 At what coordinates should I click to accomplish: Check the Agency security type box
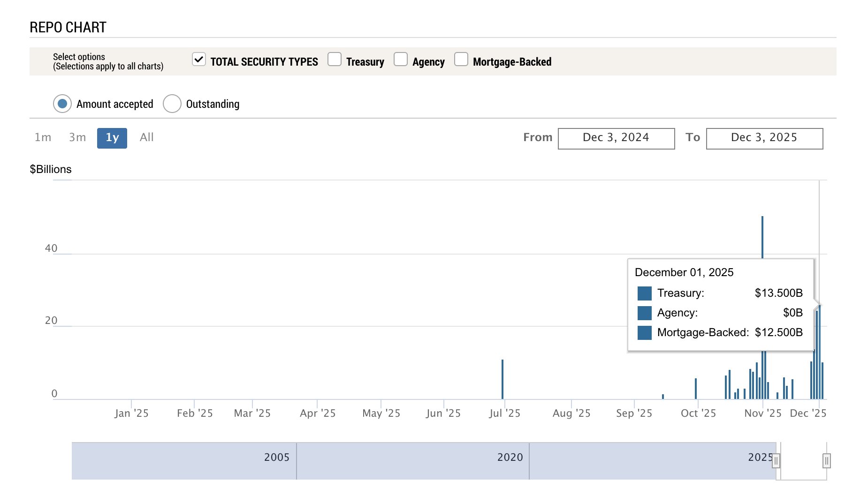click(401, 60)
